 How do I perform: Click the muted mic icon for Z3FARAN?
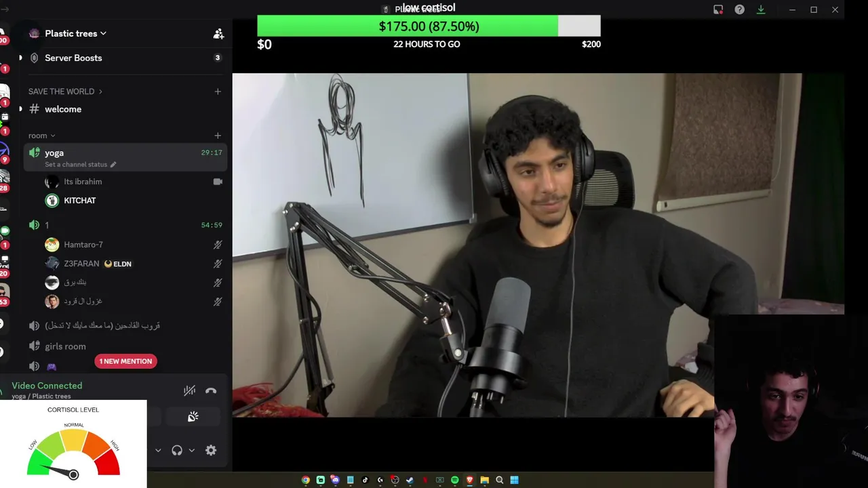pos(218,264)
